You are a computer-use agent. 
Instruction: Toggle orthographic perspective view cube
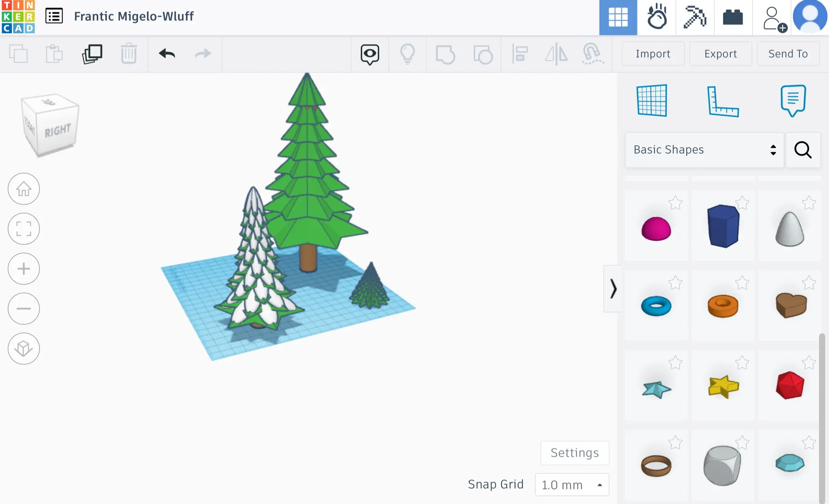click(x=24, y=349)
